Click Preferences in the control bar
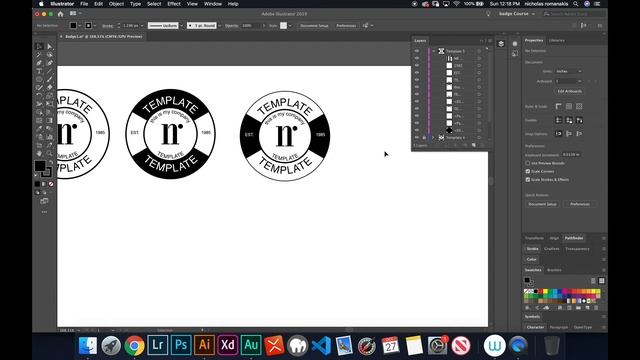Viewport: 640px width, 360px height. click(x=346, y=25)
